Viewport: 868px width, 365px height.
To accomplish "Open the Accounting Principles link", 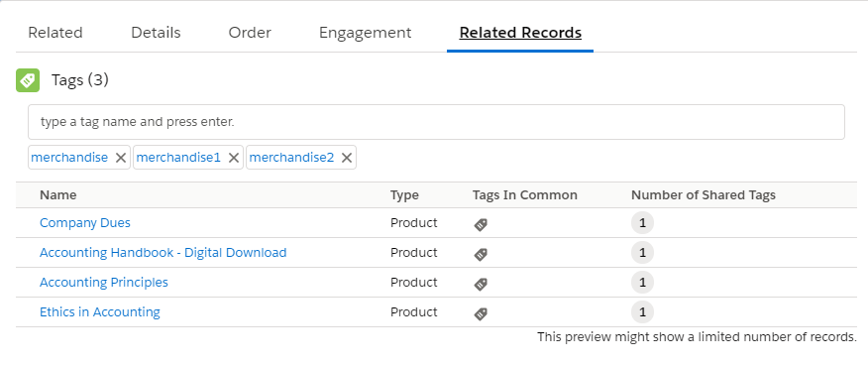I will click(x=104, y=283).
